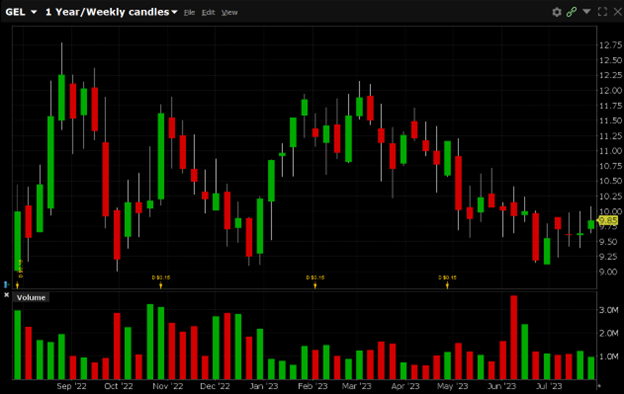
Task: Click the 12.25 price axis label
Action: (610, 75)
